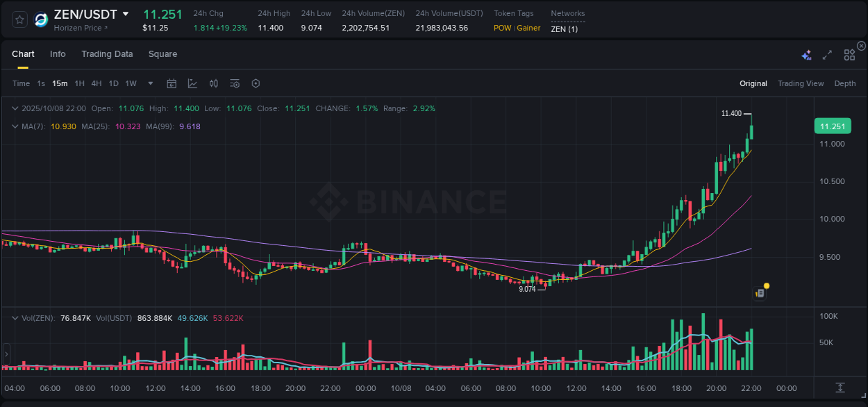The width and height of the screenshot is (868, 407).
Task: Open the date range calendar icon
Action: pyautogui.click(x=172, y=83)
